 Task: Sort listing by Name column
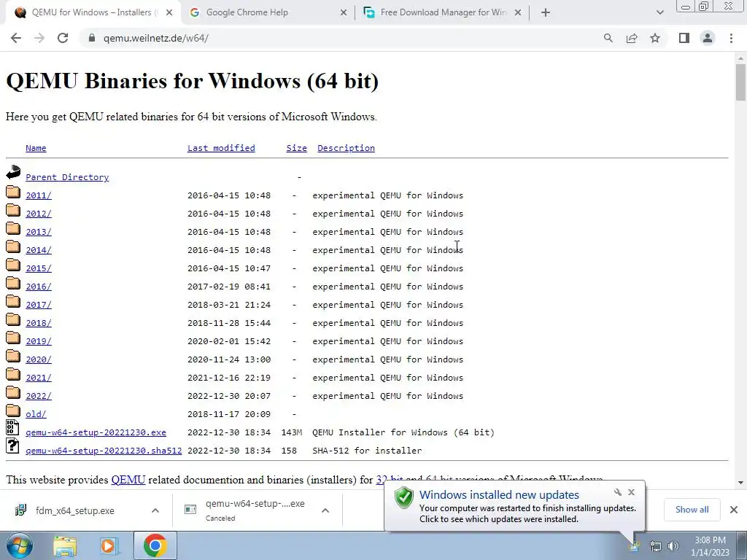[36, 148]
